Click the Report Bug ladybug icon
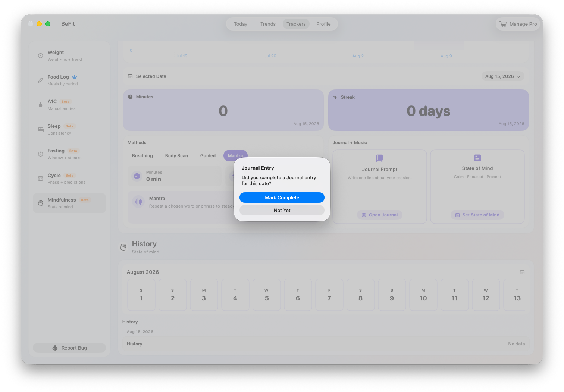 [55, 348]
